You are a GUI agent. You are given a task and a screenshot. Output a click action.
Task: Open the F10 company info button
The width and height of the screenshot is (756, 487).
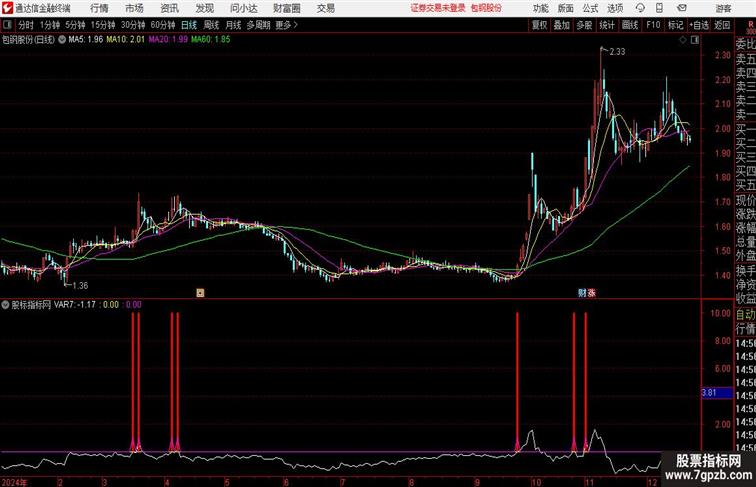(x=653, y=25)
